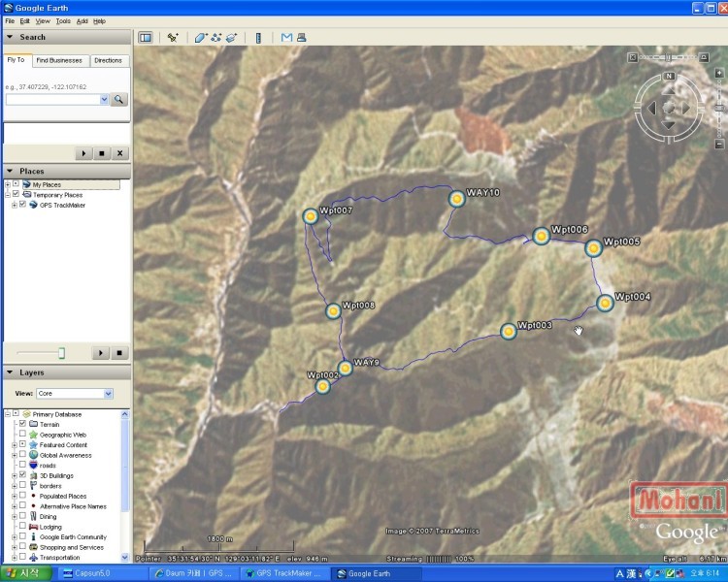Click the WAY10 waypoint marker
This screenshot has height=582, width=728.
(x=457, y=199)
